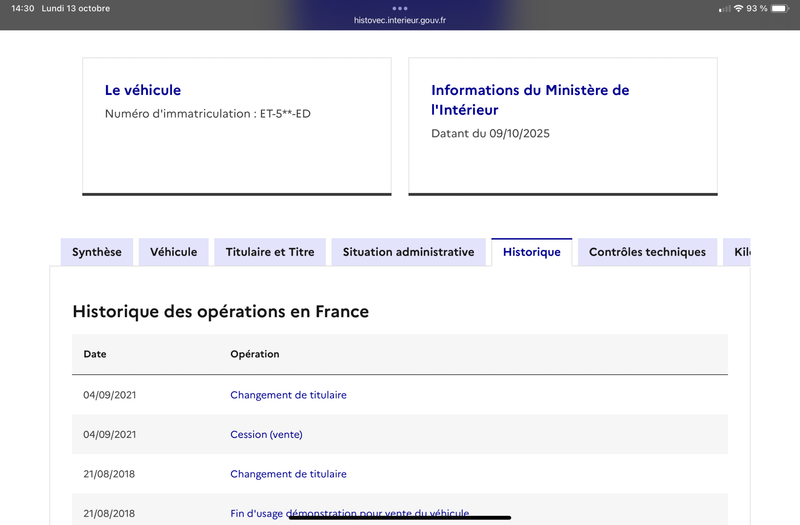Click the Cession (vente) operation link
Screen dimensions: 800x525
(266, 434)
